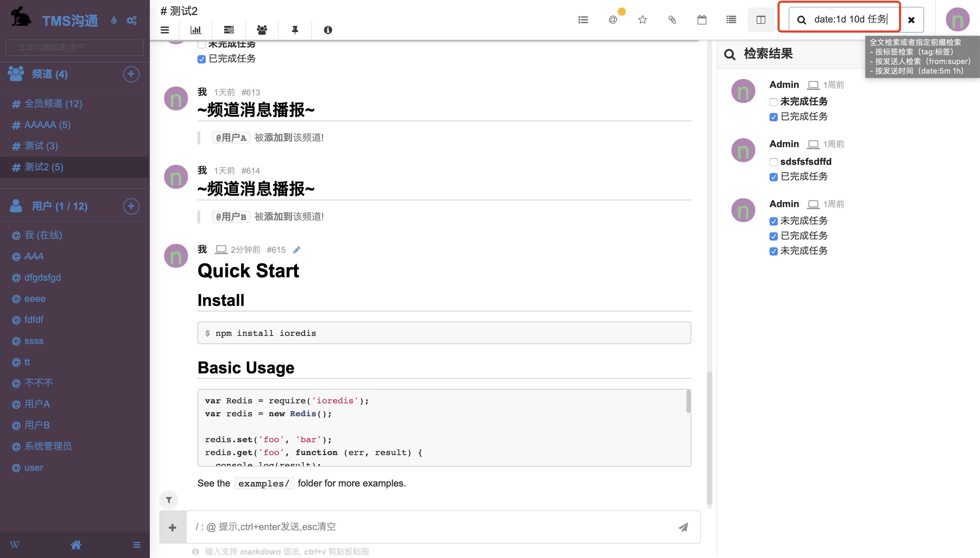Toggle 未完成任务 checkbox in first search result
Screen dimensions: 980x558
[773, 102]
